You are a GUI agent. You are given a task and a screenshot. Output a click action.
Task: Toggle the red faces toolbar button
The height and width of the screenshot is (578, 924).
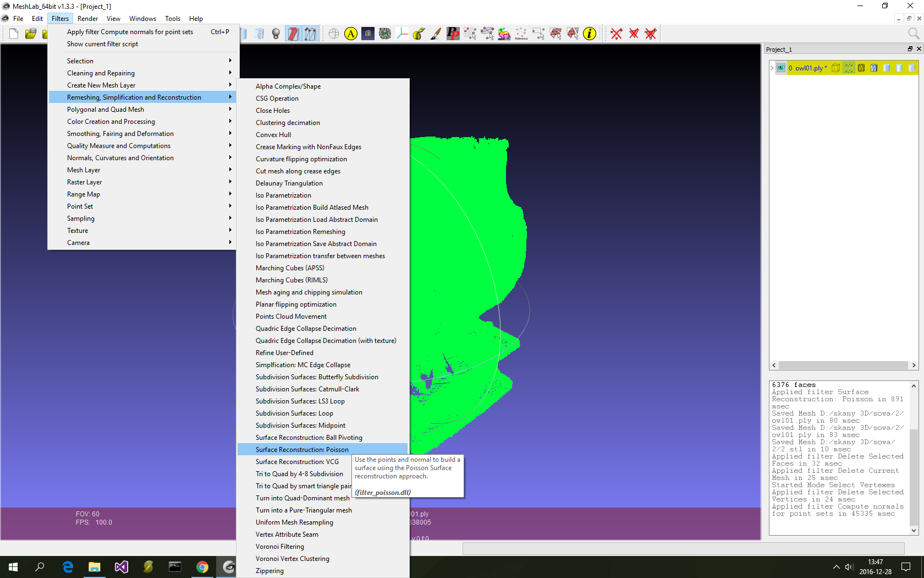[293, 34]
